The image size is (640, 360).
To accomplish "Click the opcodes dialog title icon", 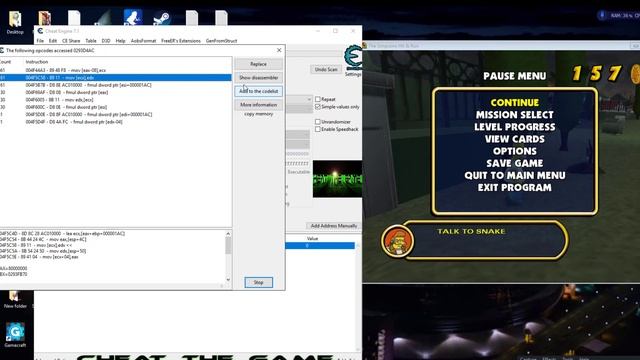I will click(2, 50).
